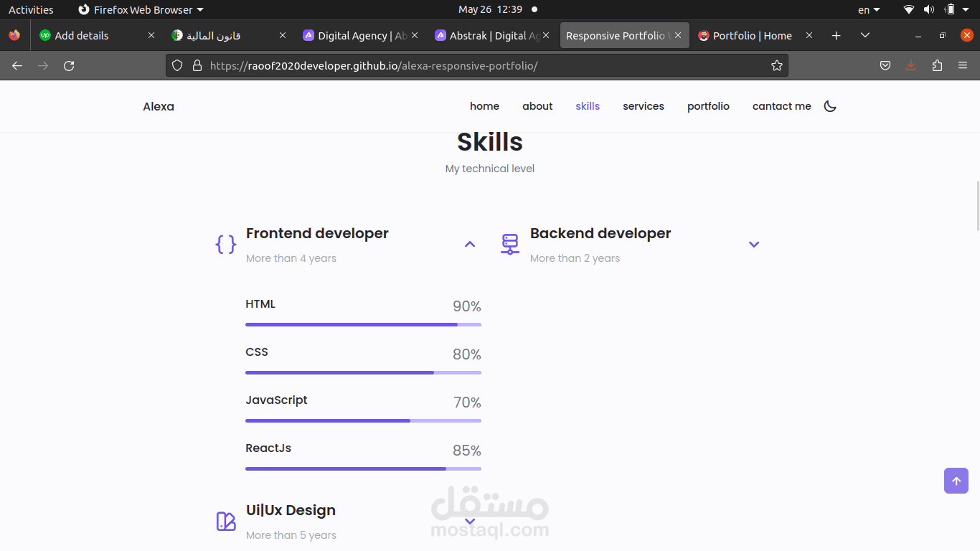This screenshot has height=551, width=980.
Task: Expand the Ui|Ux Design skills section
Action: point(470,522)
